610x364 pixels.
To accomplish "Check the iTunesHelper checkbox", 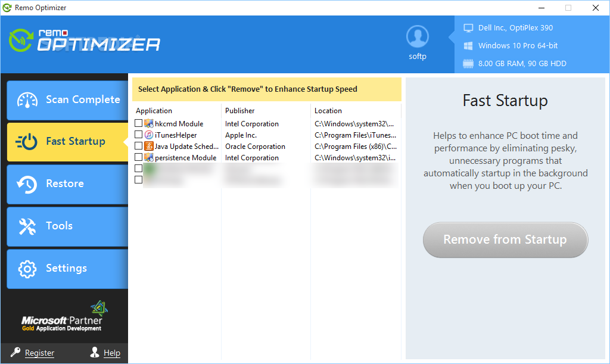I will pos(138,135).
